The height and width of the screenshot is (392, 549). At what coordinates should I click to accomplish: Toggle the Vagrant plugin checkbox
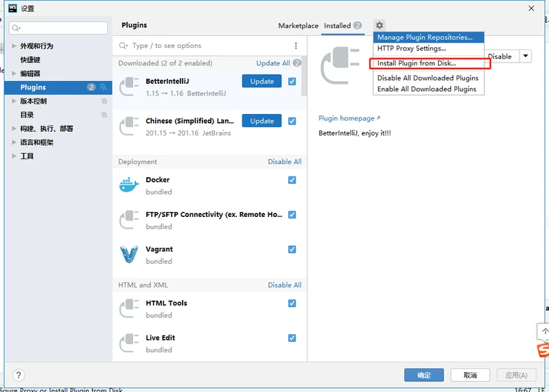pos(292,249)
